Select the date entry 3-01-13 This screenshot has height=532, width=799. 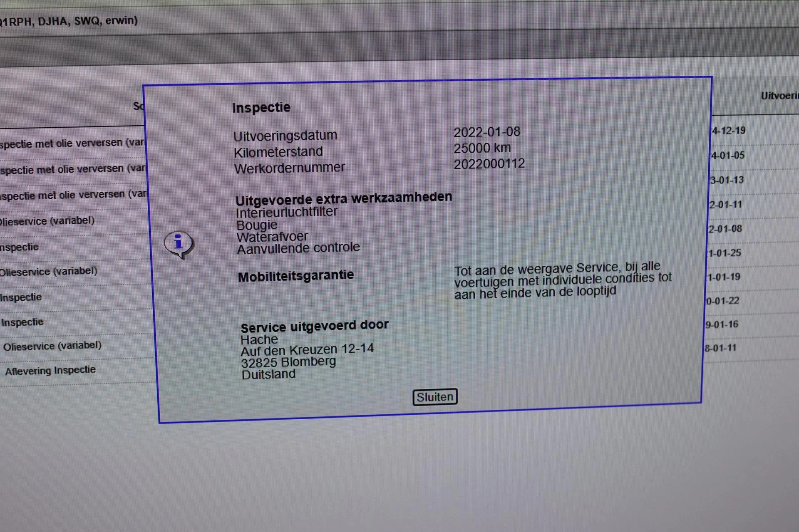coord(727,180)
